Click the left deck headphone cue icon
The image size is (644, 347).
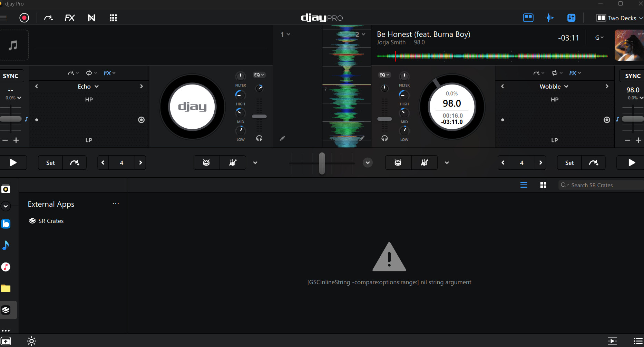click(x=259, y=138)
